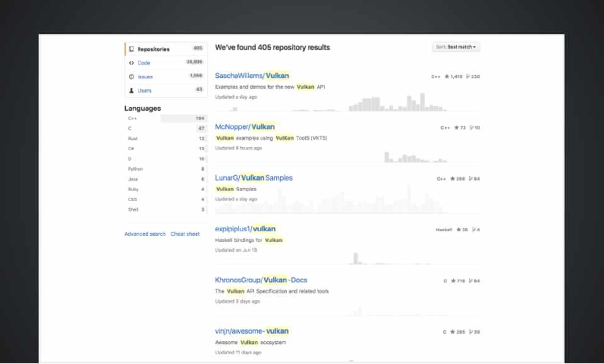
Task: Click the Code brackets icon
Action: coord(131,63)
